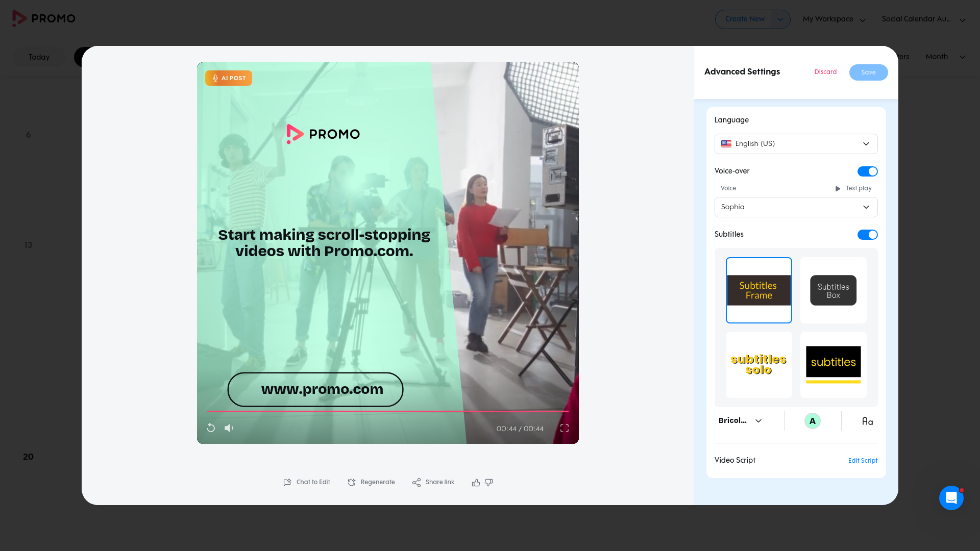Click the Video Script label
Screen dimensions: 980x551
tap(734, 460)
